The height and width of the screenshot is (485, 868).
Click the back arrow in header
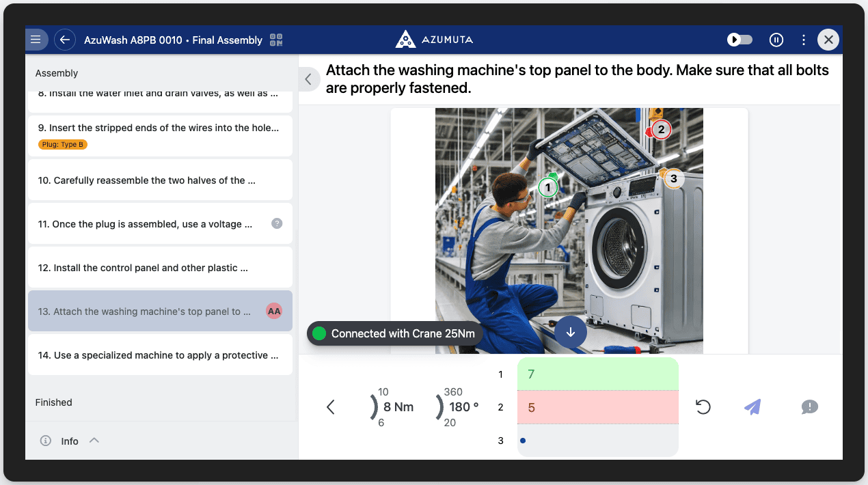(x=65, y=40)
